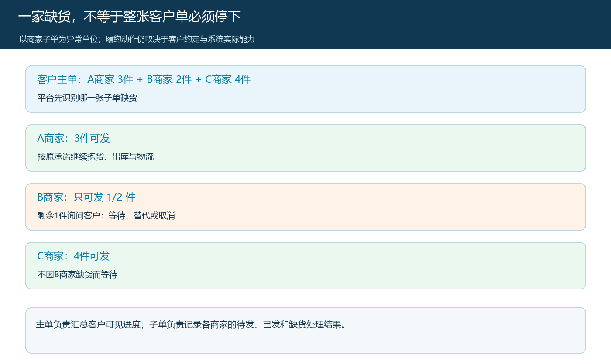Click the light blue 客户主单 card
The image size is (611, 364).
click(305, 89)
